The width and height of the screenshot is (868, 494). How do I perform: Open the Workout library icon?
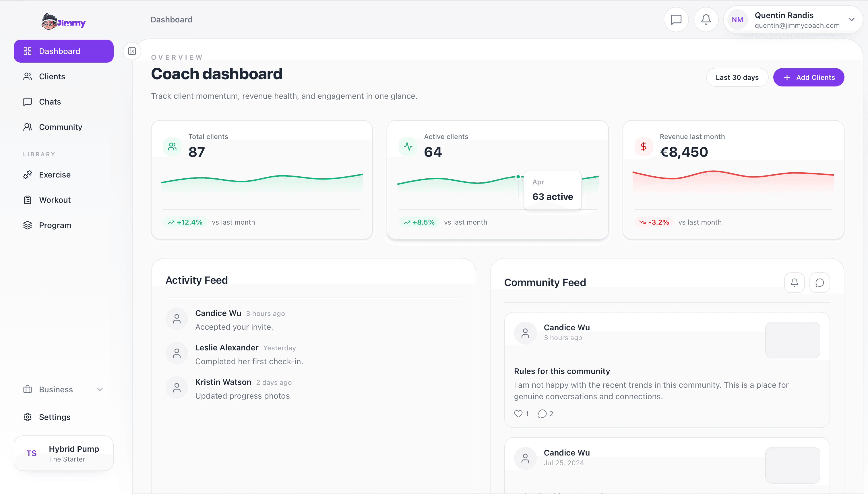[28, 200]
